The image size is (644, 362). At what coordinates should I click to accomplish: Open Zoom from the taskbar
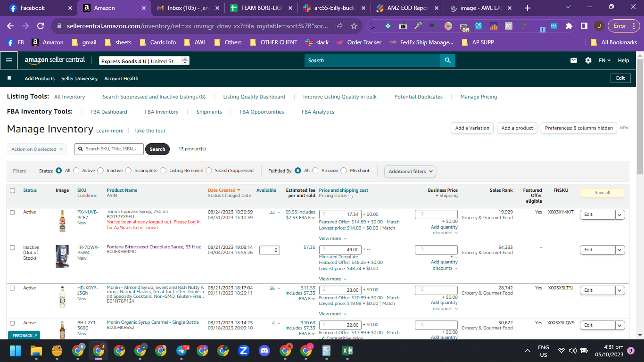pyautogui.click(x=244, y=351)
